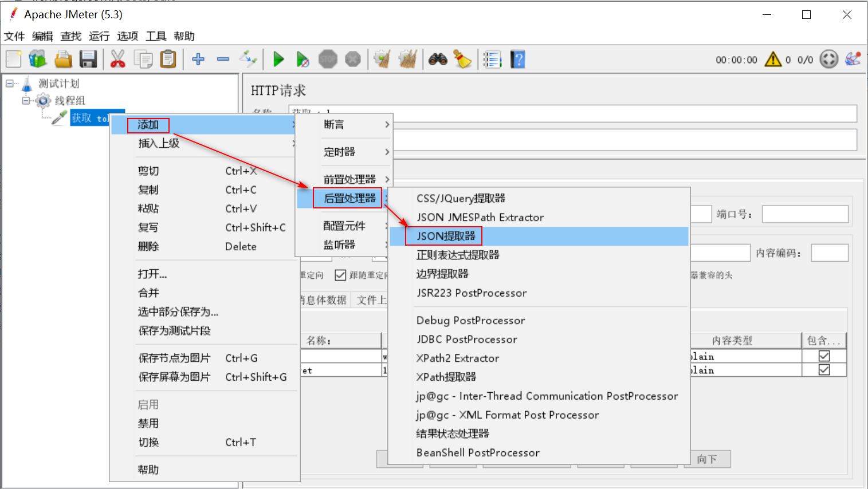Toggle the 跟随重定向 checkbox
This screenshot has height=489, width=868.
340,275
